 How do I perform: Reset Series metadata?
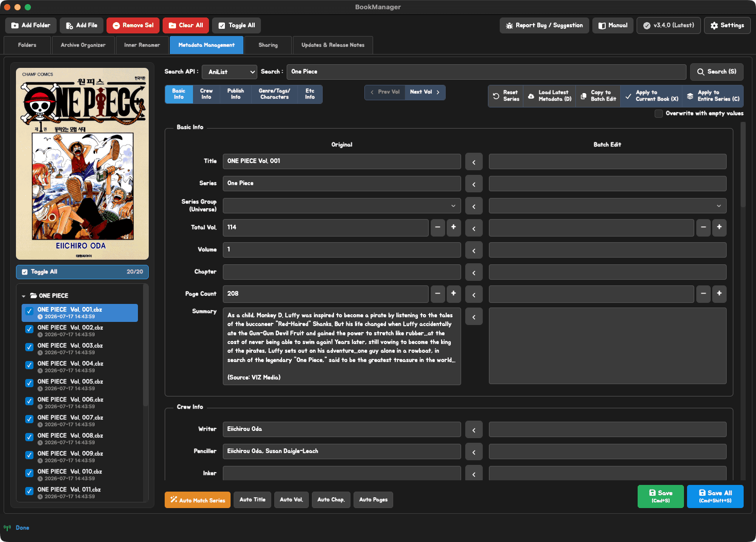pos(506,96)
